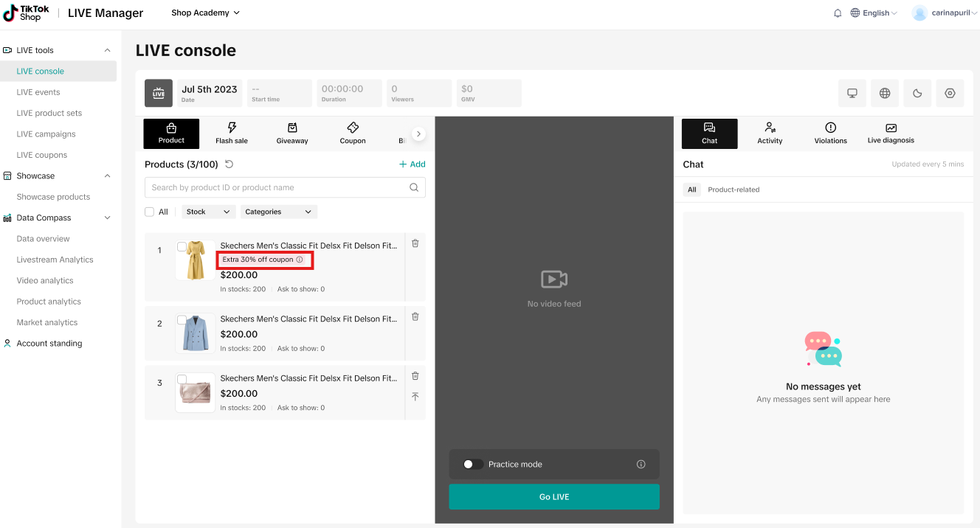Open the Stock filter dropdown
This screenshot has height=528, width=980.
tap(208, 212)
